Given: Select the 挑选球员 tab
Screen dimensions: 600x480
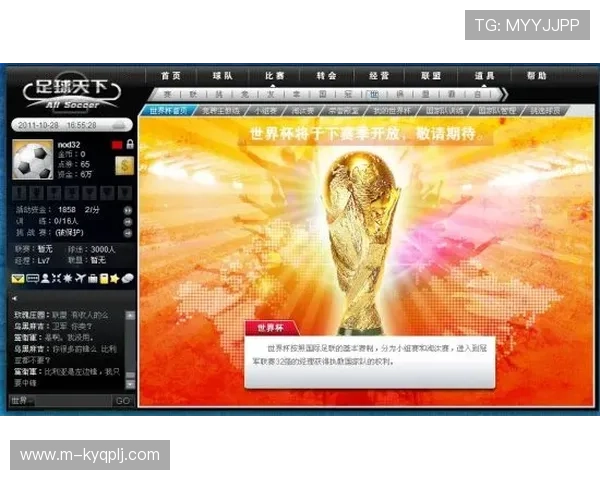Looking at the screenshot, I should [x=546, y=111].
